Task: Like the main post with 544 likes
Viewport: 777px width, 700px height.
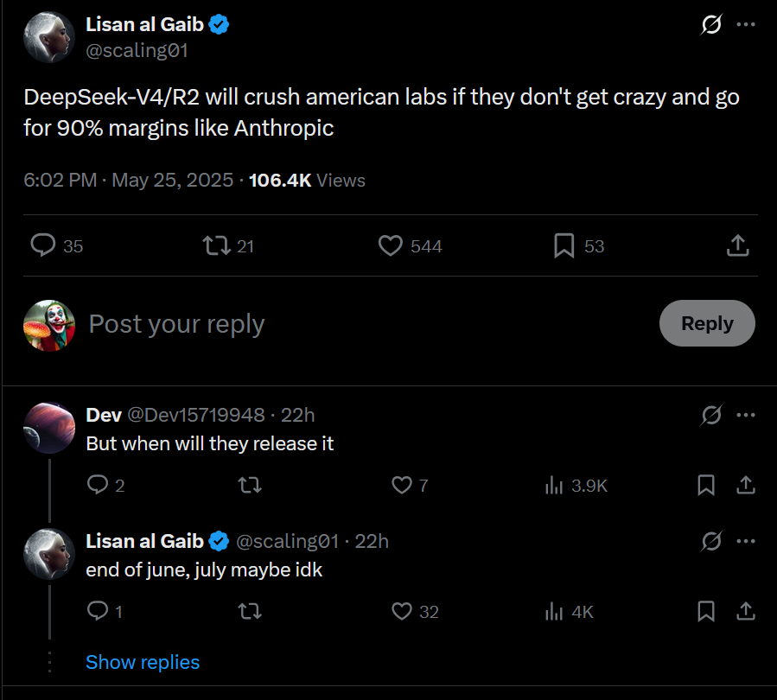Action: pos(392,246)
